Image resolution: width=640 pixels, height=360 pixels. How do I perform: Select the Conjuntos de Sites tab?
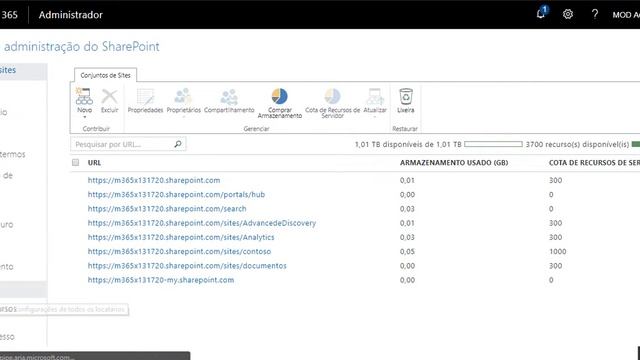(x=105, y=75)
